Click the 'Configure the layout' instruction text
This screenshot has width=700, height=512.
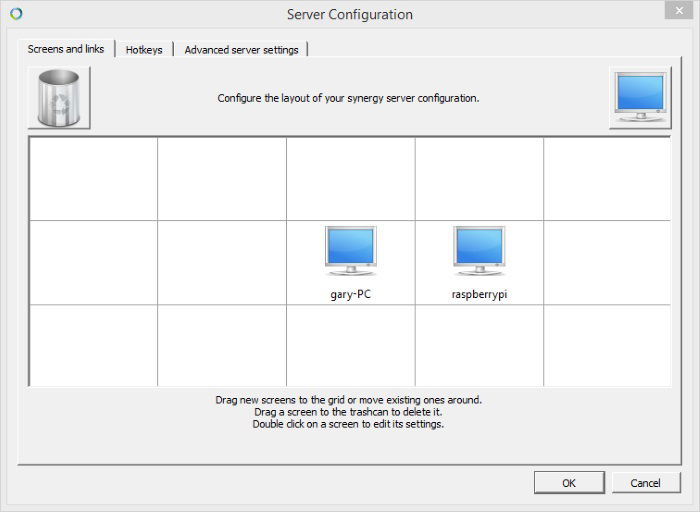348,98
